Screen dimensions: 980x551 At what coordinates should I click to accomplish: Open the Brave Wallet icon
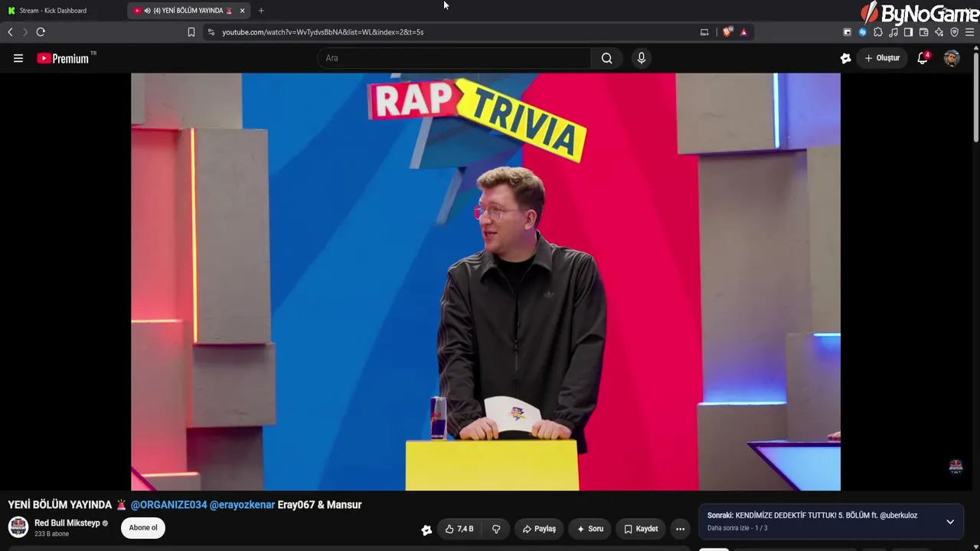(924, 32)
